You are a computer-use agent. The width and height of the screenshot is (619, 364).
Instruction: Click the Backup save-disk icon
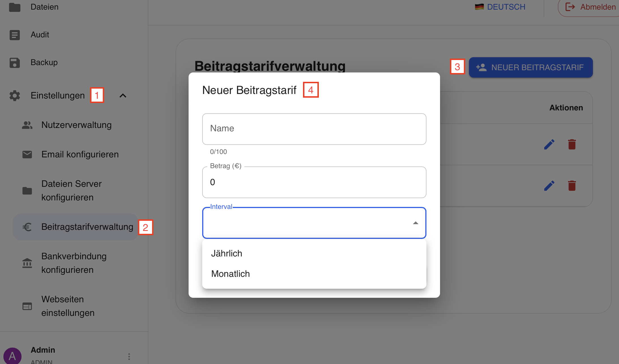(x=15, y=63)
